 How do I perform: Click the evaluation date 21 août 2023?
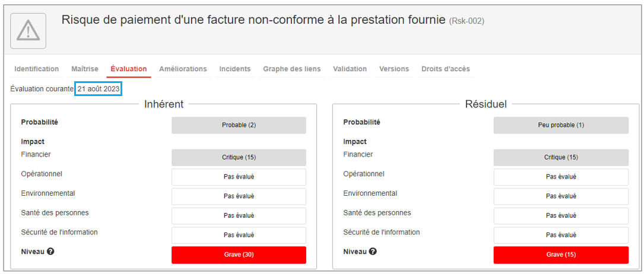[99, 89]
